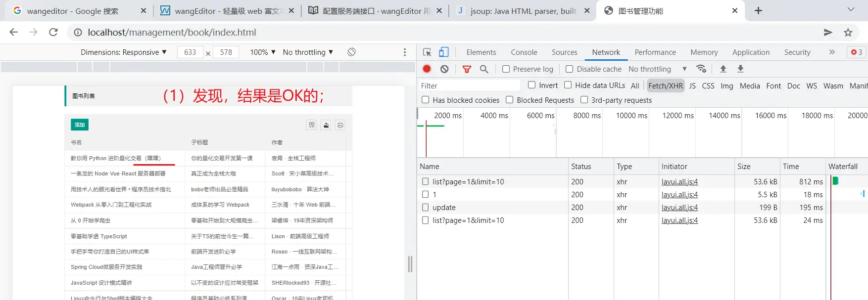Export HAR file download icon
The height and width of the screenshot is (300, 868).
(740, 69)
